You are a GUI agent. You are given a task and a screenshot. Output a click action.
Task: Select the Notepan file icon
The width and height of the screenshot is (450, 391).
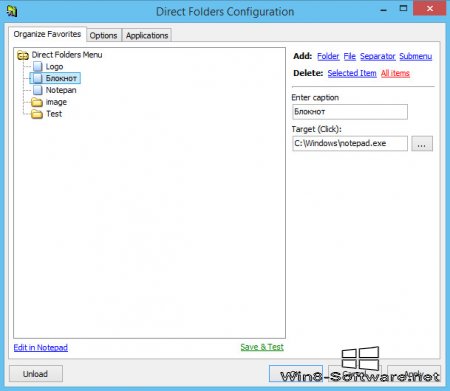point(38,90)
